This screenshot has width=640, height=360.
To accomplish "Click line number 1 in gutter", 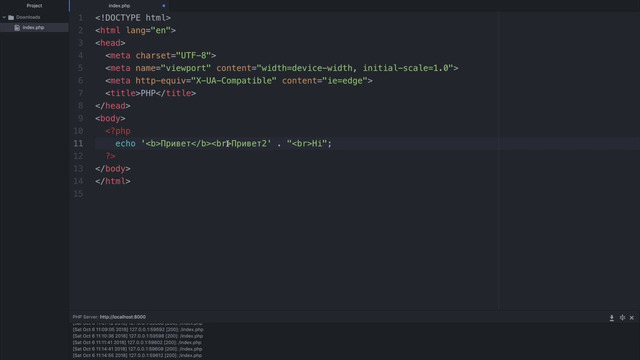I will [x=80, y=18].
